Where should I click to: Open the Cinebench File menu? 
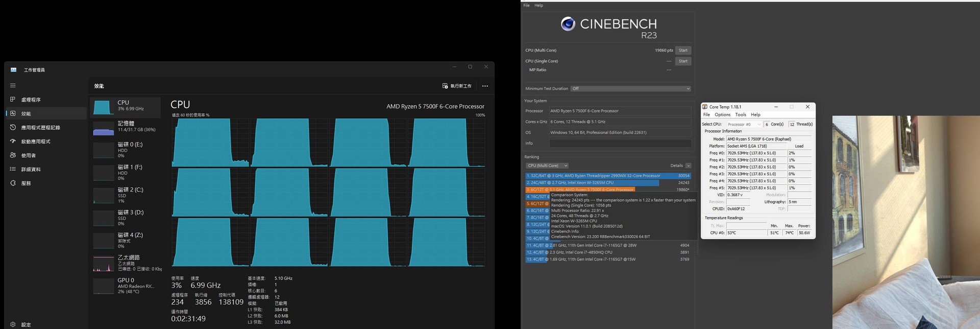526,5
